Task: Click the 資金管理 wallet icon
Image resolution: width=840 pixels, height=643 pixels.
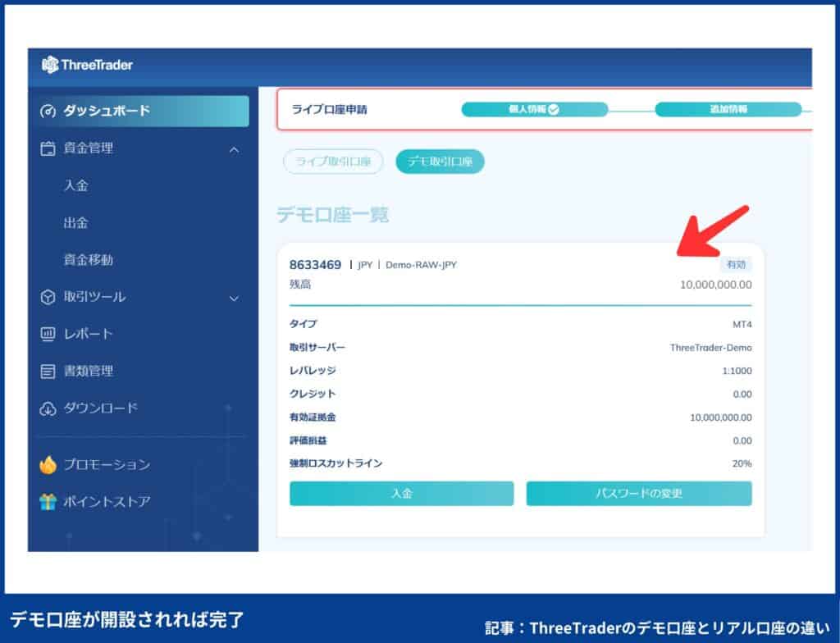Action: pos(48,148)
